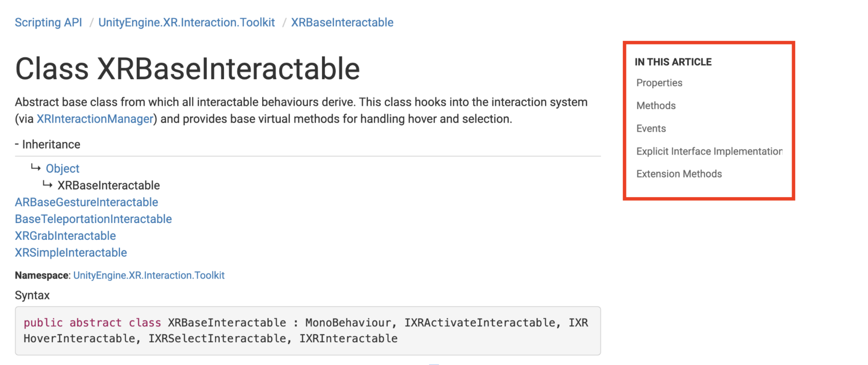
Task: Jump to the Extension Methods section
Action: pos(679,174)
